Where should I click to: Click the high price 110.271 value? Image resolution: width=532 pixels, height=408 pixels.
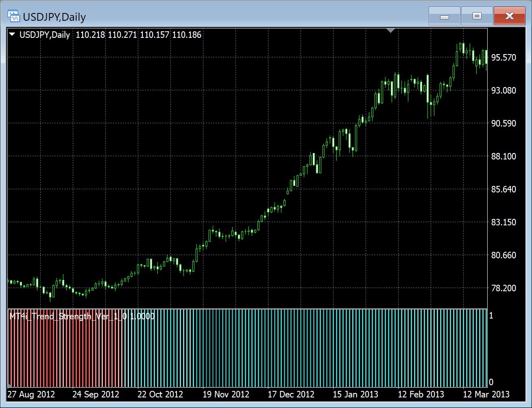coord(122,35)
